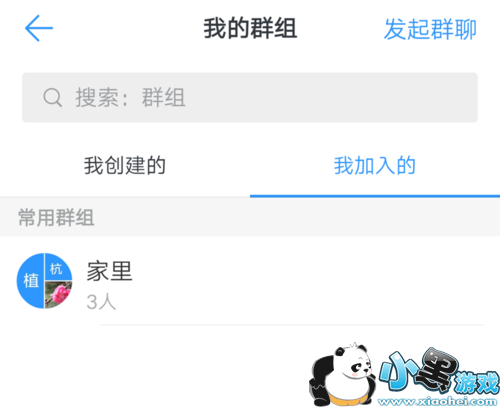Viewport: 501px width, 410px height.
Task: Click the 小黑游戏 logo text
Action: (439, 372)
